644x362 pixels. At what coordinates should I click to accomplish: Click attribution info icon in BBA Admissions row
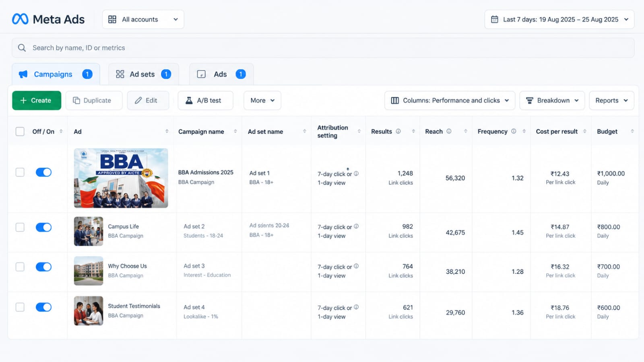356,174
